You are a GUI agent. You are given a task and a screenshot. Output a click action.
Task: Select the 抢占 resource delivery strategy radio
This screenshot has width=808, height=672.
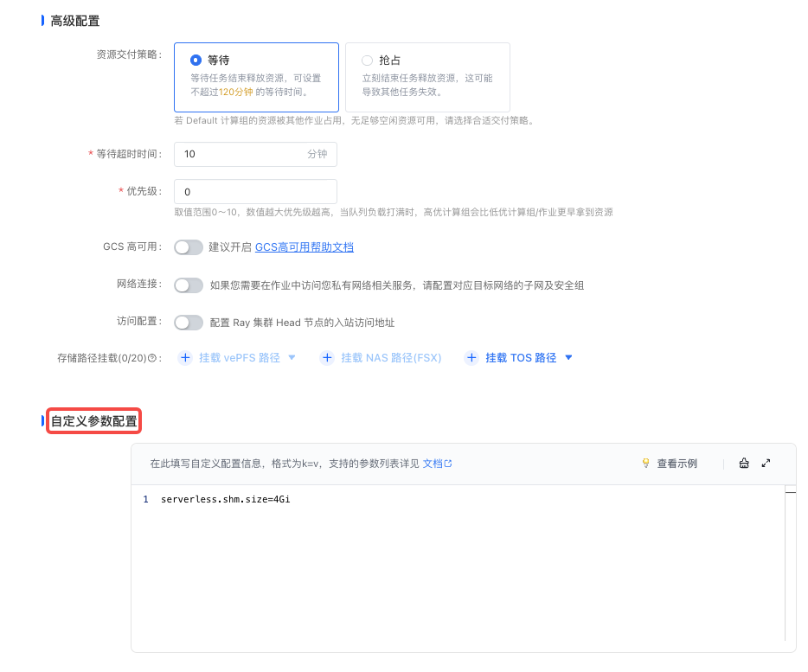(367, 61)
